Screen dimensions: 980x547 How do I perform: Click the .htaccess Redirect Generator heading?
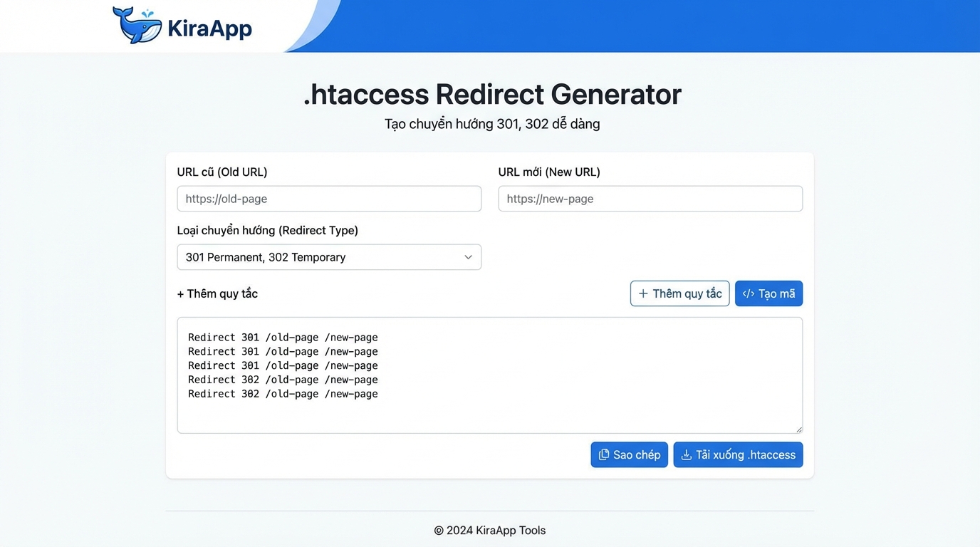point(491,94)
